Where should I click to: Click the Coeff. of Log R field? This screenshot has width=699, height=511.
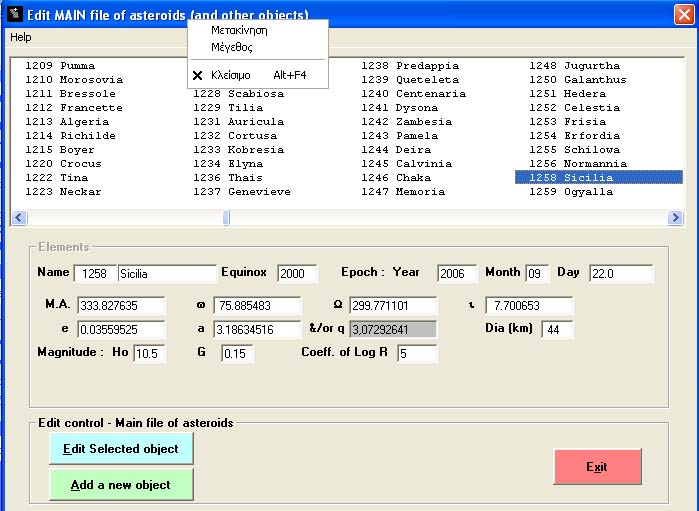point(417,354)
